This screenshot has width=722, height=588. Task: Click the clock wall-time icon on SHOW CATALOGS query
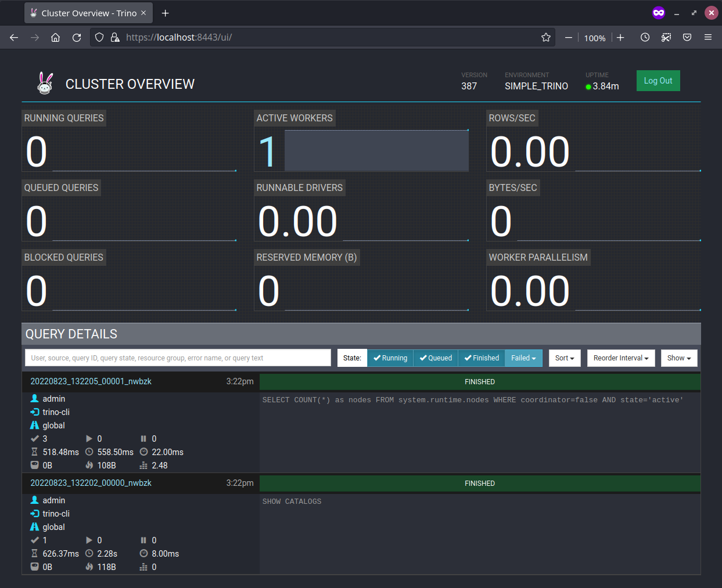pos(88,553)
